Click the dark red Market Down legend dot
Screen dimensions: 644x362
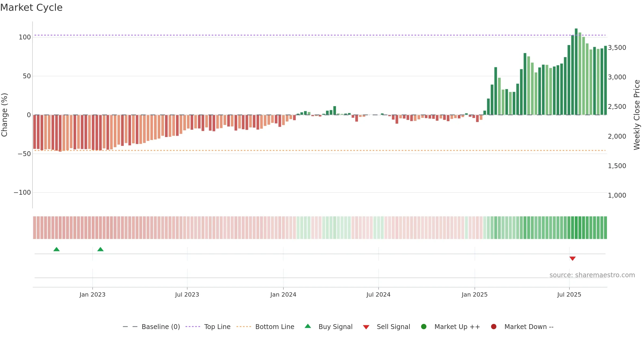493,327
